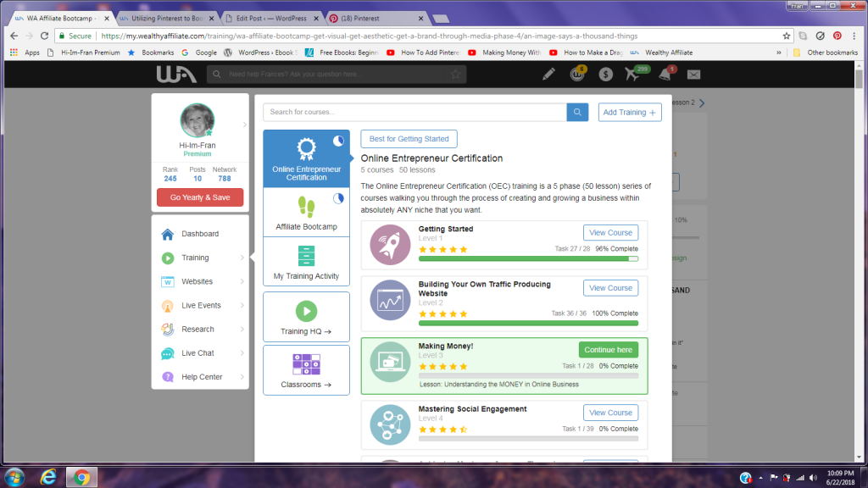Viewport: 868px width, 488px height.
Task: Expand the Live Chat sidebar submenu arrow
Action: 242,353
